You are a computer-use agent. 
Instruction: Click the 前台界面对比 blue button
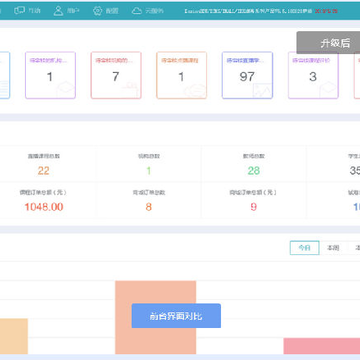pos(176,316)
